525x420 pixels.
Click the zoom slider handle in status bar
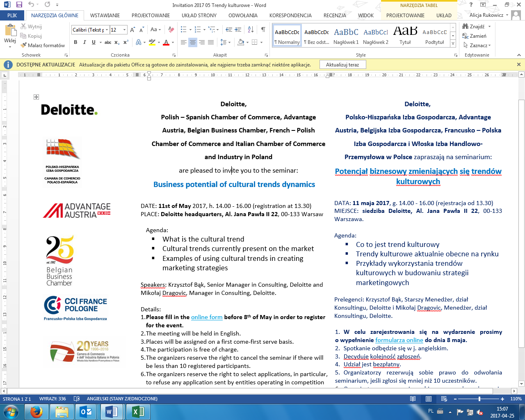click(479, 399)
